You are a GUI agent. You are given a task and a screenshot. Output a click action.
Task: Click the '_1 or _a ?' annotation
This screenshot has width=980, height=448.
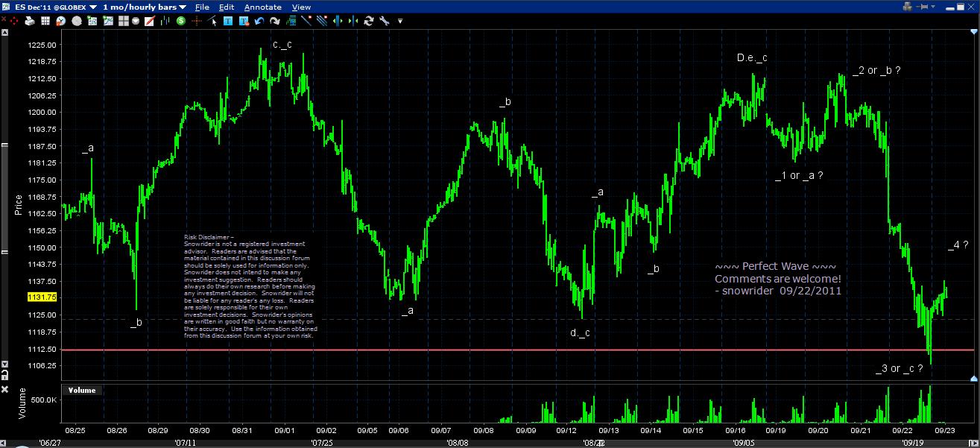click(798, 175)
